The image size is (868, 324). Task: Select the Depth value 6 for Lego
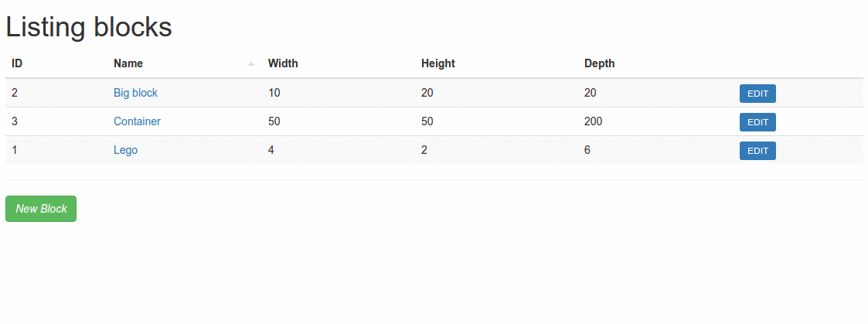tap(587, 150)
